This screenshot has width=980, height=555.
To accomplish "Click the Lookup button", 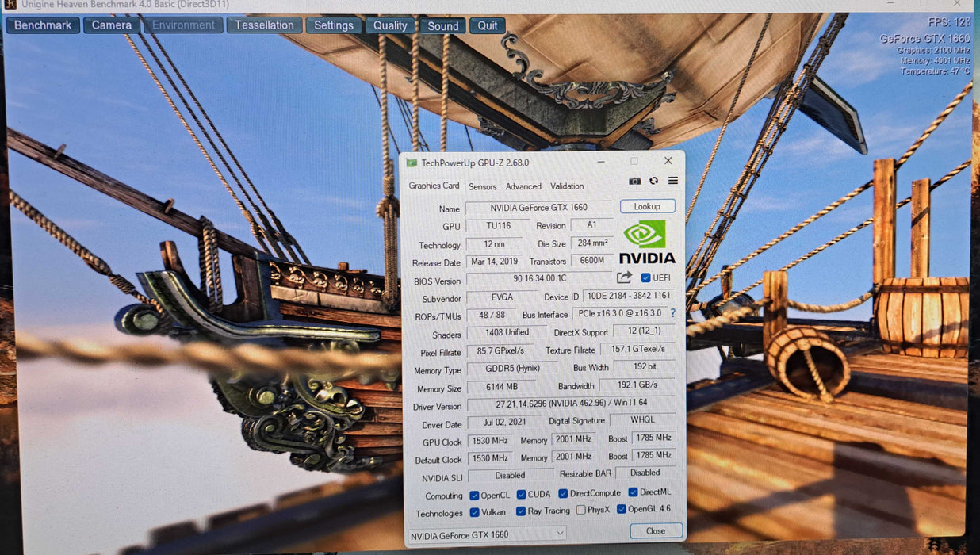I will (x=647, y=206).
